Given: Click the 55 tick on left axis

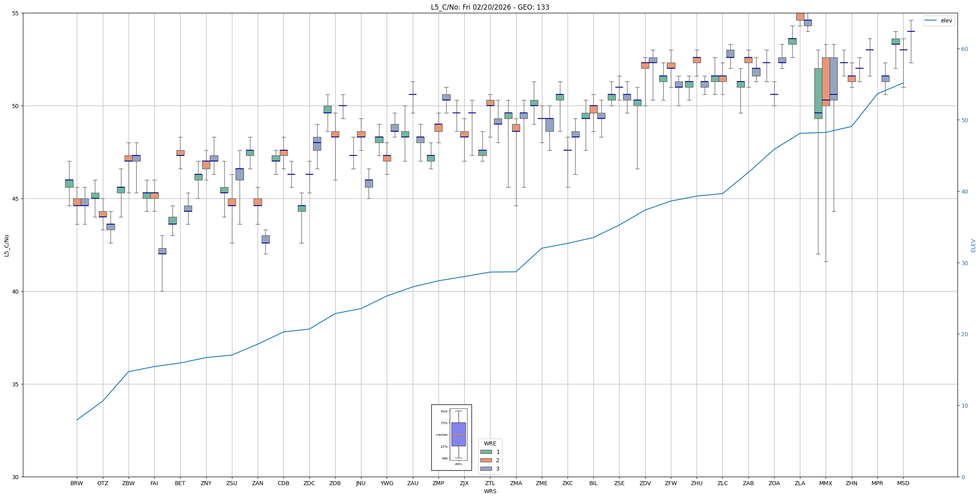Looking at the screenshot, I should (16, 13).
